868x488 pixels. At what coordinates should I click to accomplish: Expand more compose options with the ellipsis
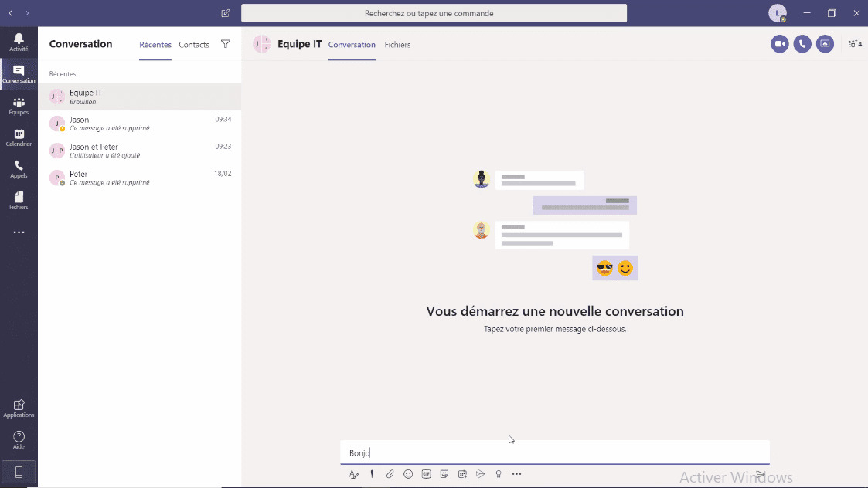pos(516,474)
